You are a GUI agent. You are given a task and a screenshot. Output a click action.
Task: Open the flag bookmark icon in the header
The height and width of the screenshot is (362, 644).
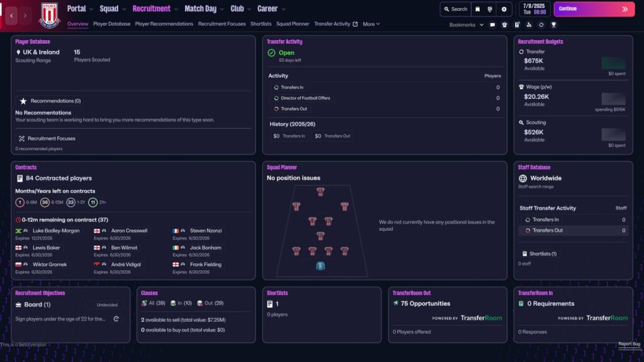[x=478, y=9]
